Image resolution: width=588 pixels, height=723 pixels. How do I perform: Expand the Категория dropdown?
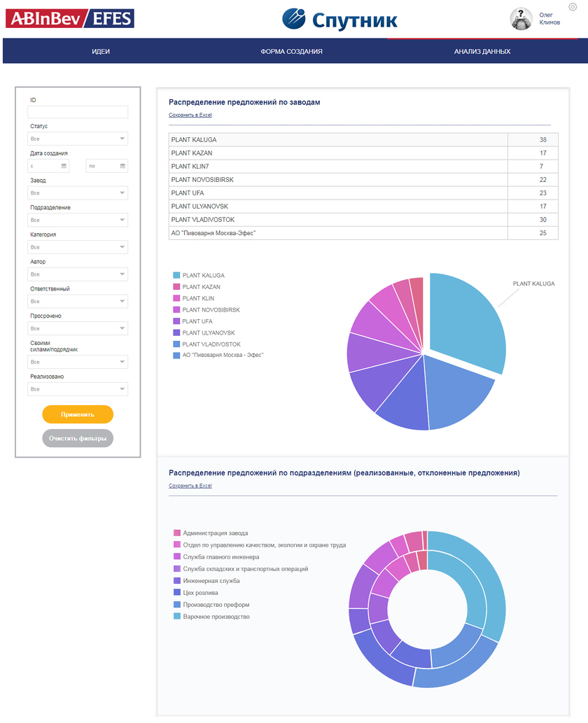(x=78, y=247)
